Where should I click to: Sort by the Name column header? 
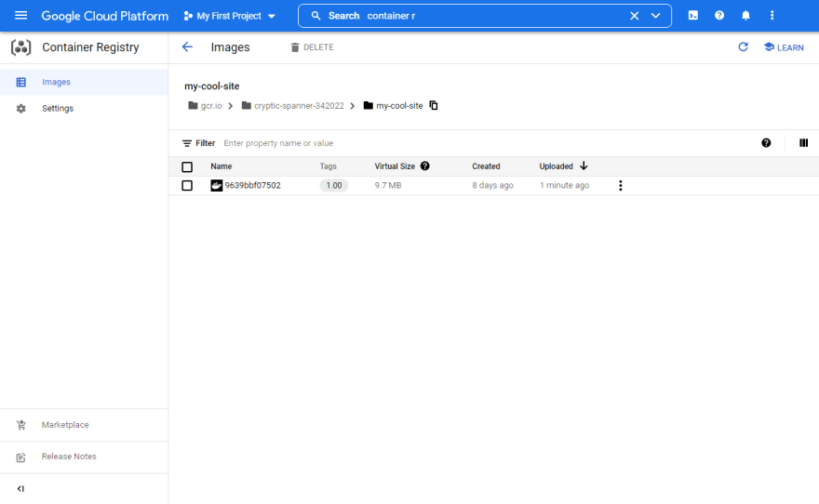pos(221,166)
